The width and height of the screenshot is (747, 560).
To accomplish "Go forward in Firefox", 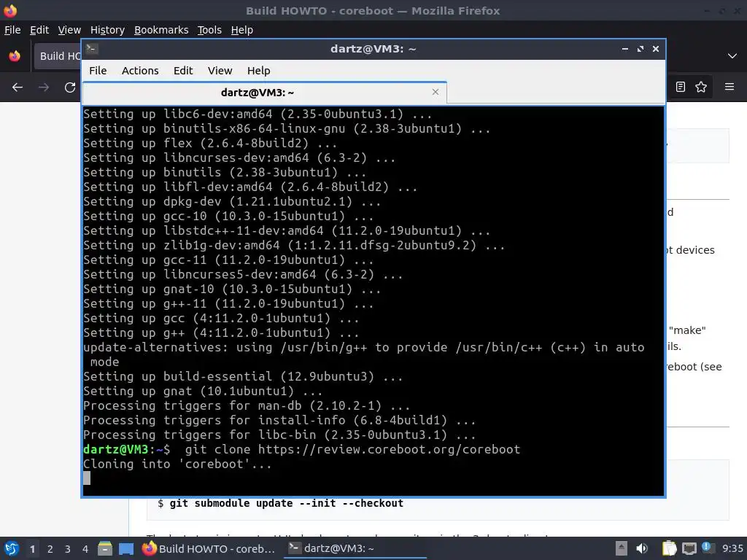I will click(44, 87).
